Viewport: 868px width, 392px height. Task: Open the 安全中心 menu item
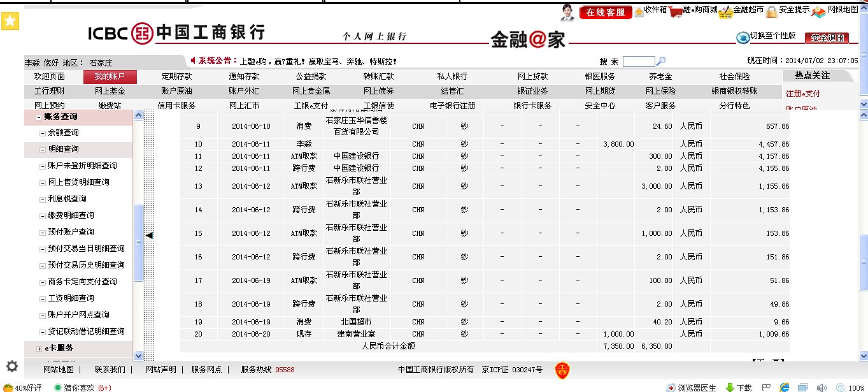click(x=600, y=106)
